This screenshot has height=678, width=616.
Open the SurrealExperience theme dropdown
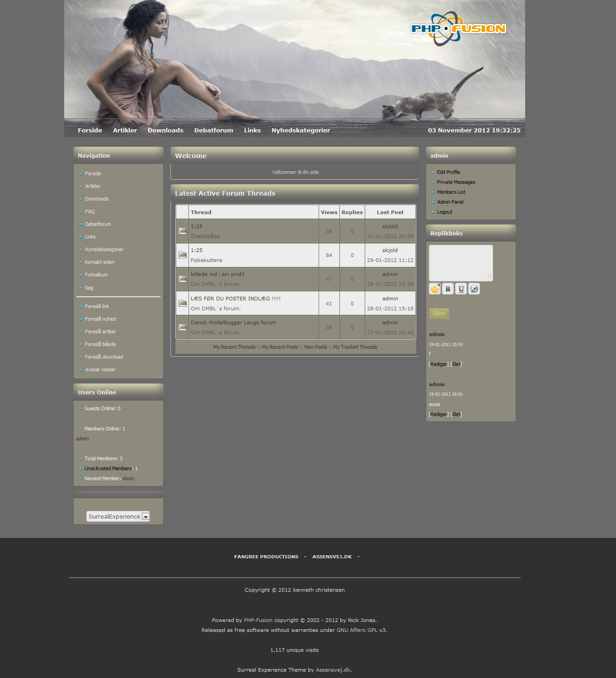pyautogui.click(x=118, y=516)
